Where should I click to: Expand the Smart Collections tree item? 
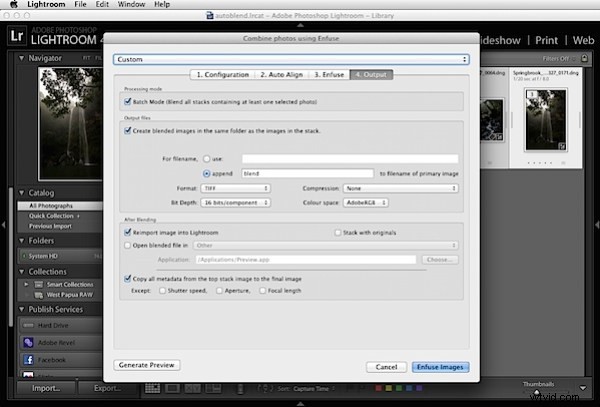tap(26, 284)
